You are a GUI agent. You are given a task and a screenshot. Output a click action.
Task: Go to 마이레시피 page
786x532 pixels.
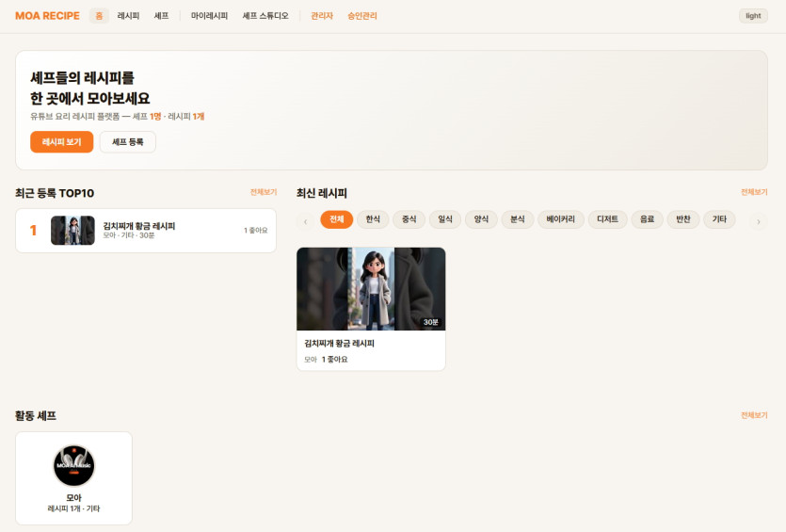click(209, 16)
